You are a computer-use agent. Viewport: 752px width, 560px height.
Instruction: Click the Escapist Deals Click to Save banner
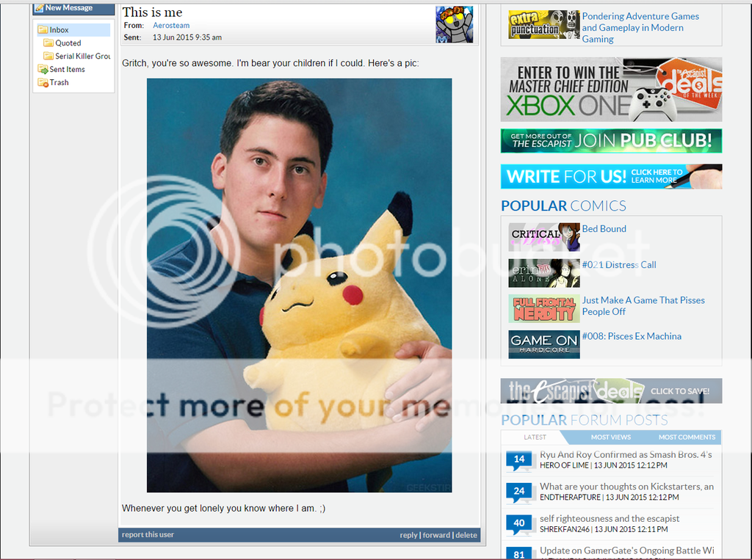611,390
